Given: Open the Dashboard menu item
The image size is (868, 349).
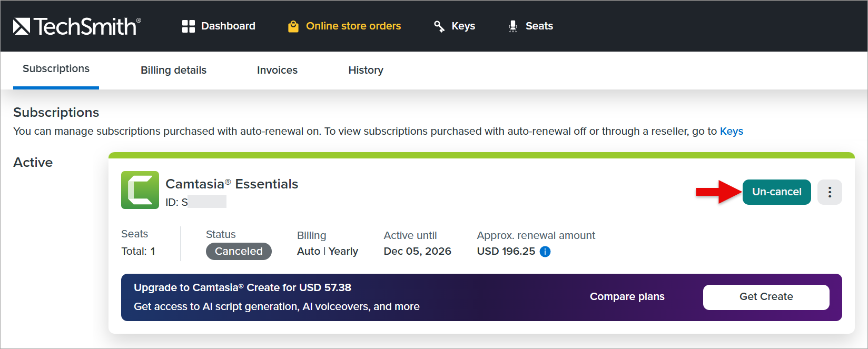Looking at the screenshot, I should tap(228, 26).
